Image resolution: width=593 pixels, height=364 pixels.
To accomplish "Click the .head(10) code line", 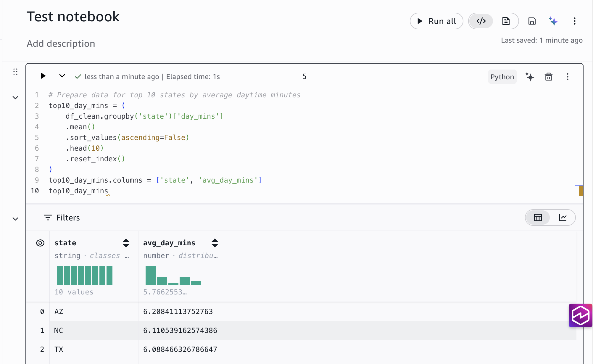I will coord(85,148).
